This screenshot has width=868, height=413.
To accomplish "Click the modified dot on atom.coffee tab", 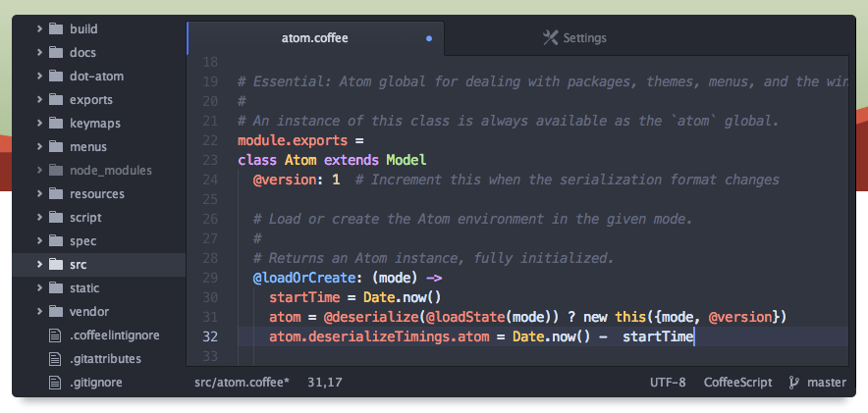I will pyautogui.click(x=429, y=39).
